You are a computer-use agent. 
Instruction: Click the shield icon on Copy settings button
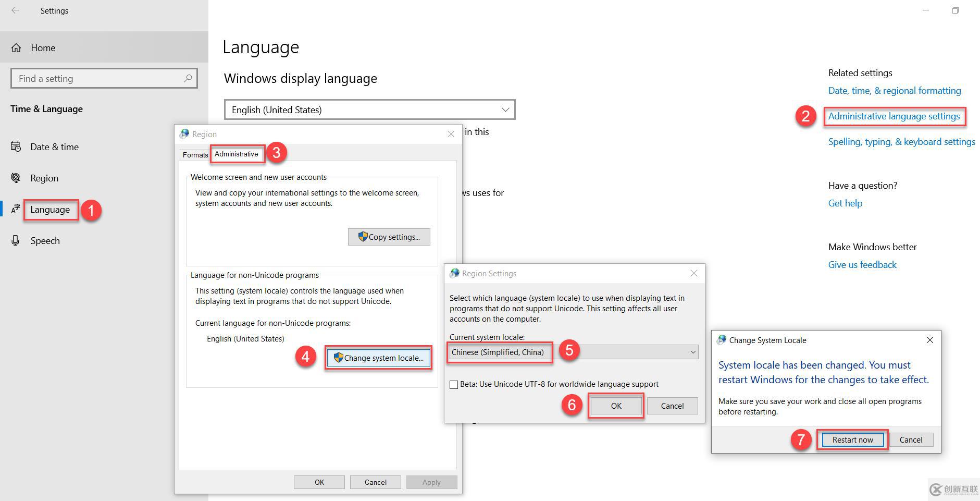point(363,237)
